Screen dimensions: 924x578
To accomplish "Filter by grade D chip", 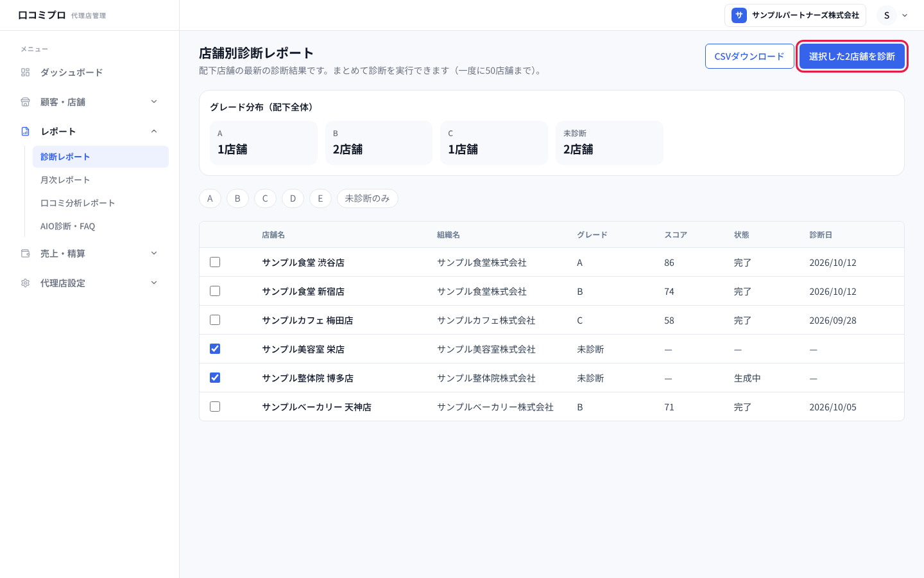I will (x=293, y=198).
